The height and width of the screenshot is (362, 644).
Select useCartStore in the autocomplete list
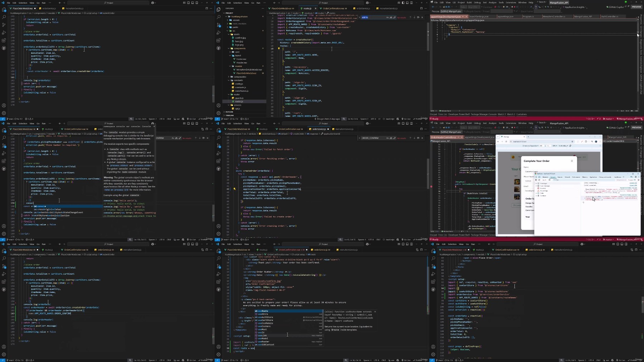pos(289,320)
